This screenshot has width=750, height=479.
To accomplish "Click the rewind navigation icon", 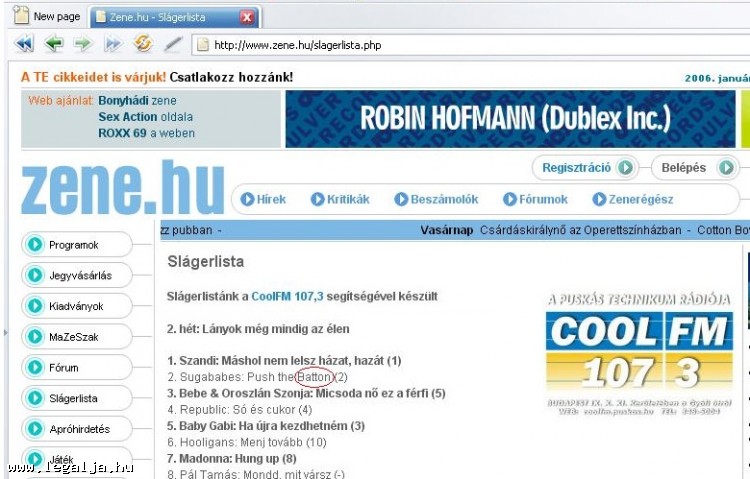I will click(24, 44).
